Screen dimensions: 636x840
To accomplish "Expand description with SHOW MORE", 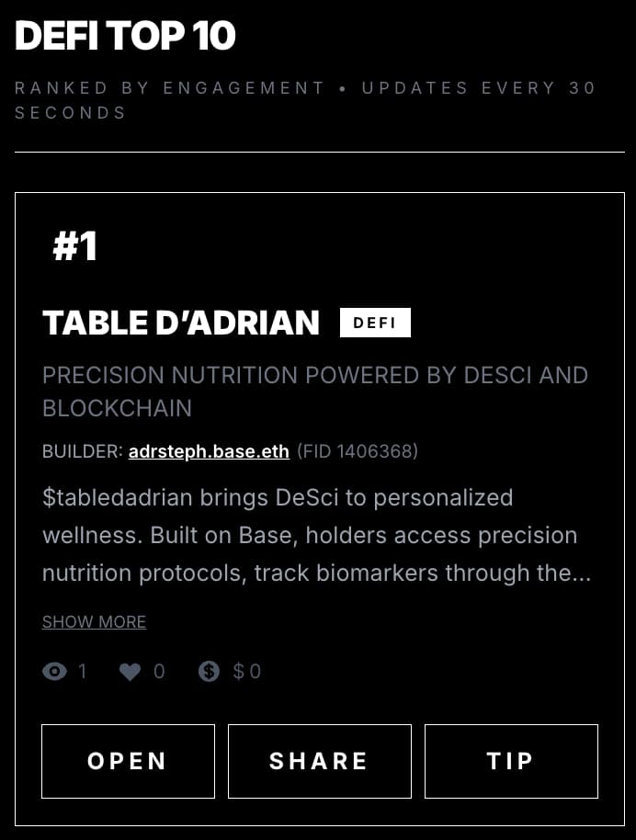I will pyautogui.click(x=94, y=622).
